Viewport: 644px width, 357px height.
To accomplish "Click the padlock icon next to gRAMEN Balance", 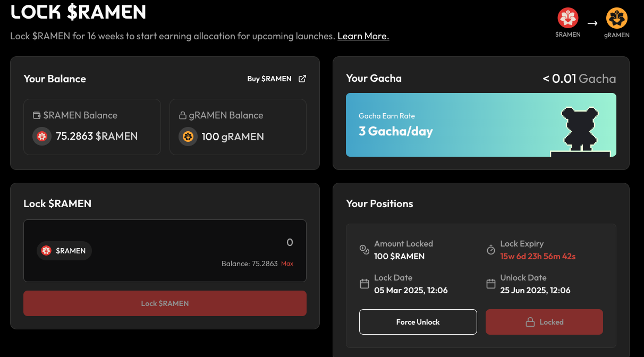I will click(x=182, y=115).
